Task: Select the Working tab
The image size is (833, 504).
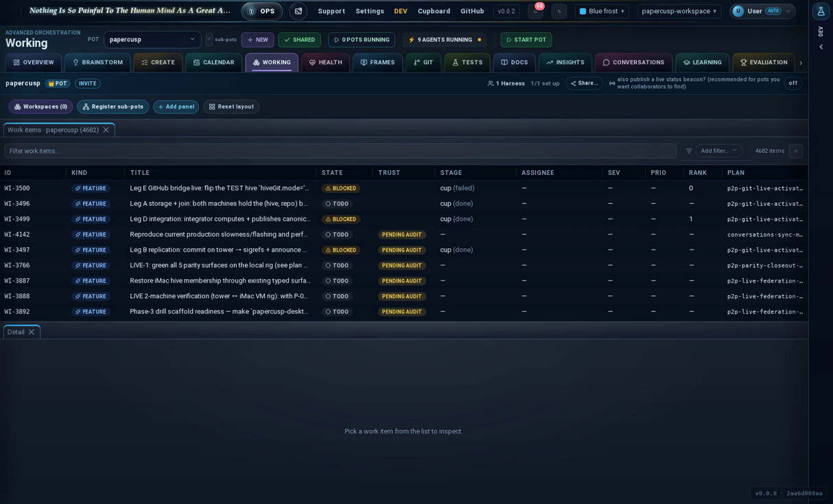Action: click(x=272, y=62)
